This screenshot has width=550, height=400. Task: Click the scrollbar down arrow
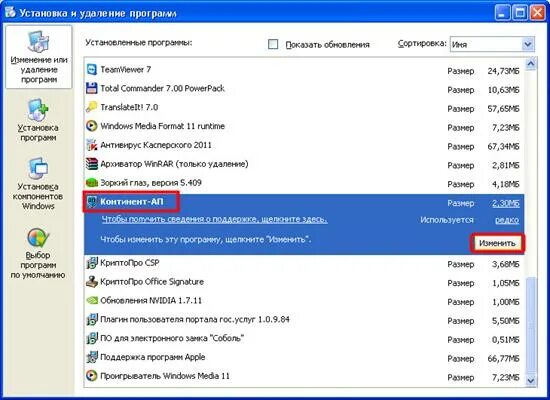[x=531, y=380]
